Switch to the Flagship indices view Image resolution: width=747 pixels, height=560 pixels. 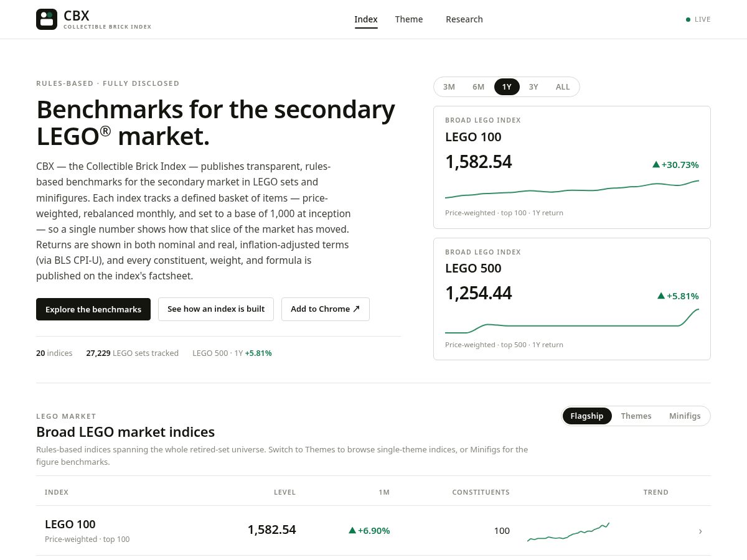tap(587, 416)
